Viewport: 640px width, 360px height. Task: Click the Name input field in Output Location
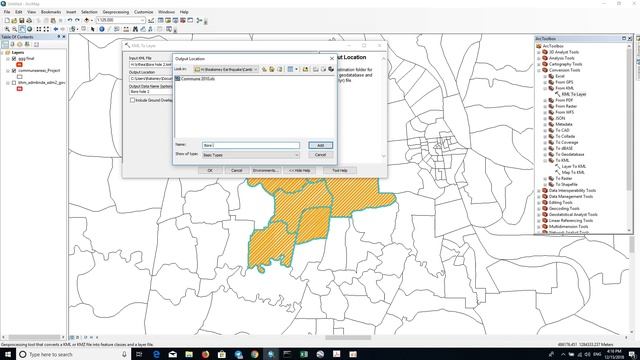251,145
